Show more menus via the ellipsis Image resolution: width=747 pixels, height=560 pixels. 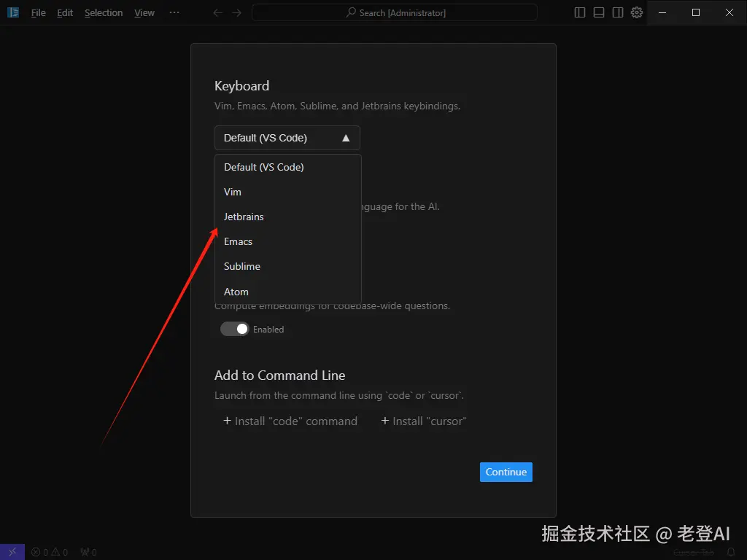(x=174, y=12)
